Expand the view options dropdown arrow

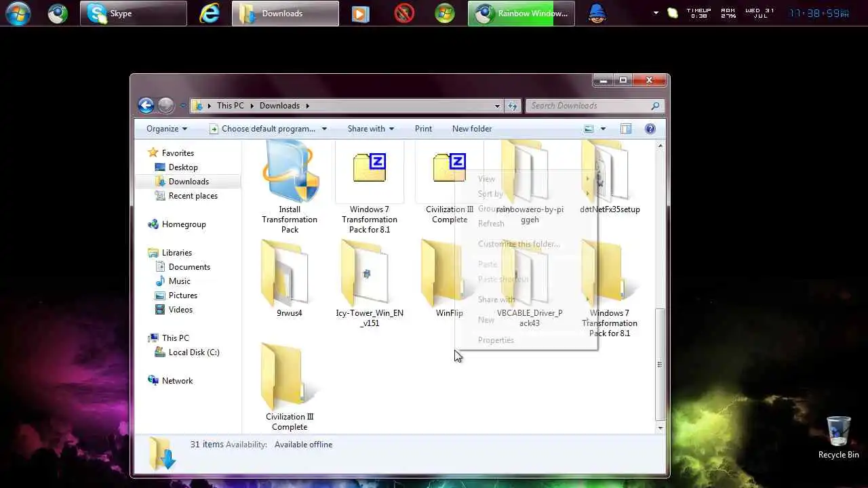(x=603, y=129)
